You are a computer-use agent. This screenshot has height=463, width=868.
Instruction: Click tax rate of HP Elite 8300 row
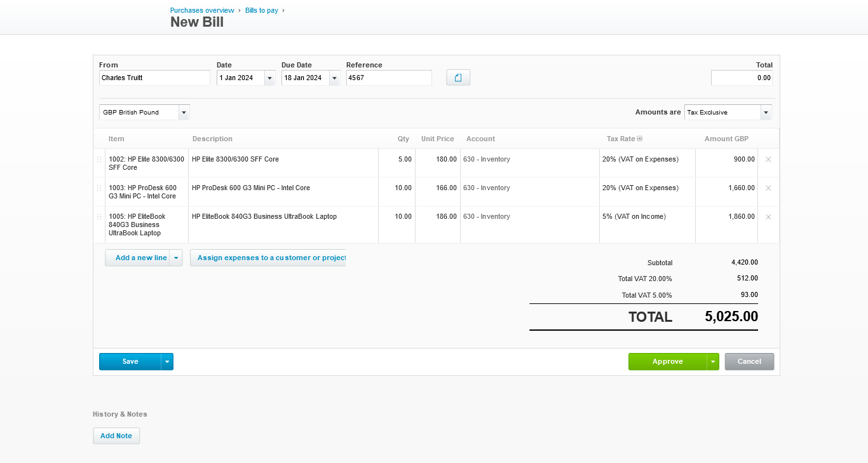click(x=648, y=163)
